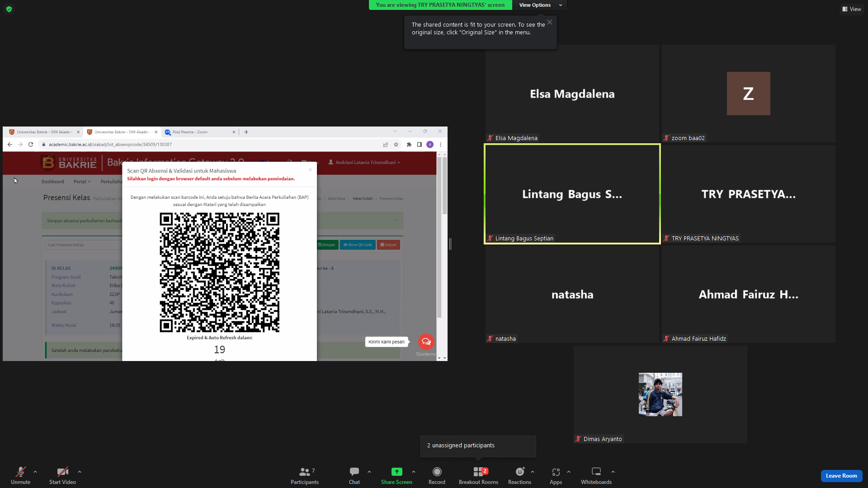Expand share options arrow beside Share Screen

click(x=414, y=472)
